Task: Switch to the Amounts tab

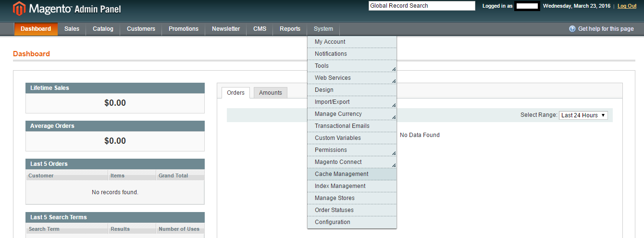Action: (x=271, y=93)
